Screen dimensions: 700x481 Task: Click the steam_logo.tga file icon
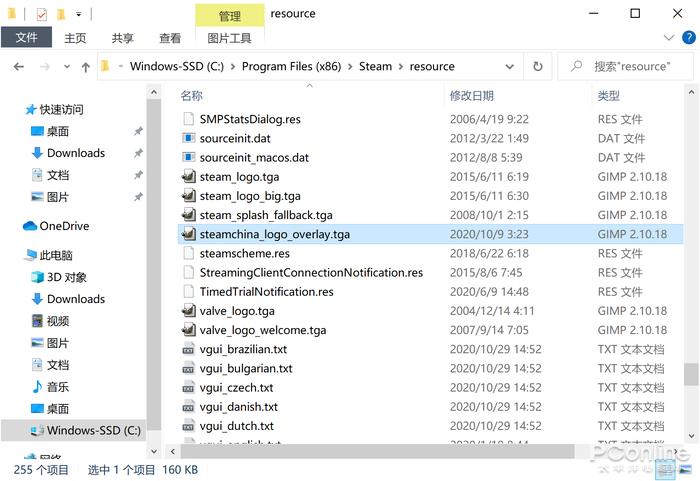[x=187, y=177]
